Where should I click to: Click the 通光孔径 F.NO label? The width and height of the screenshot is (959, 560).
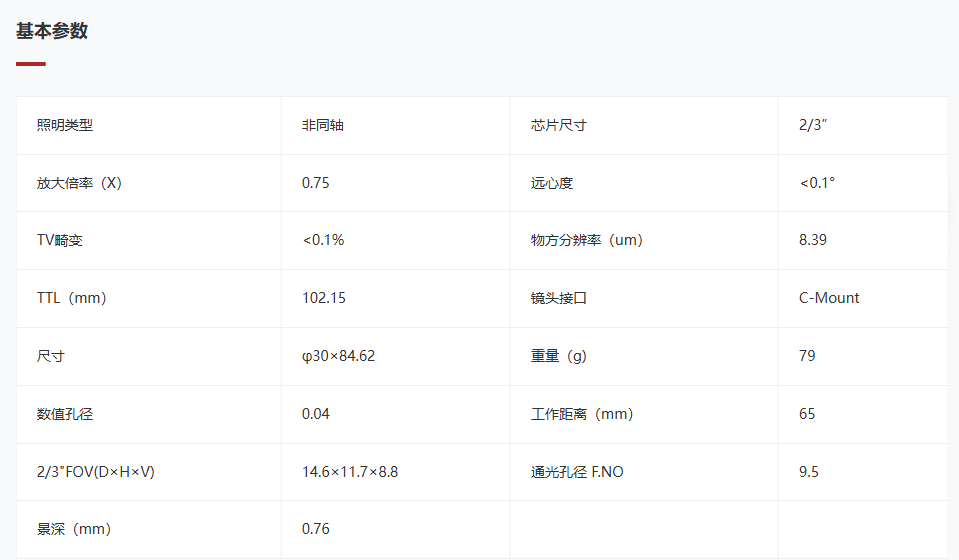coord(577,472)
